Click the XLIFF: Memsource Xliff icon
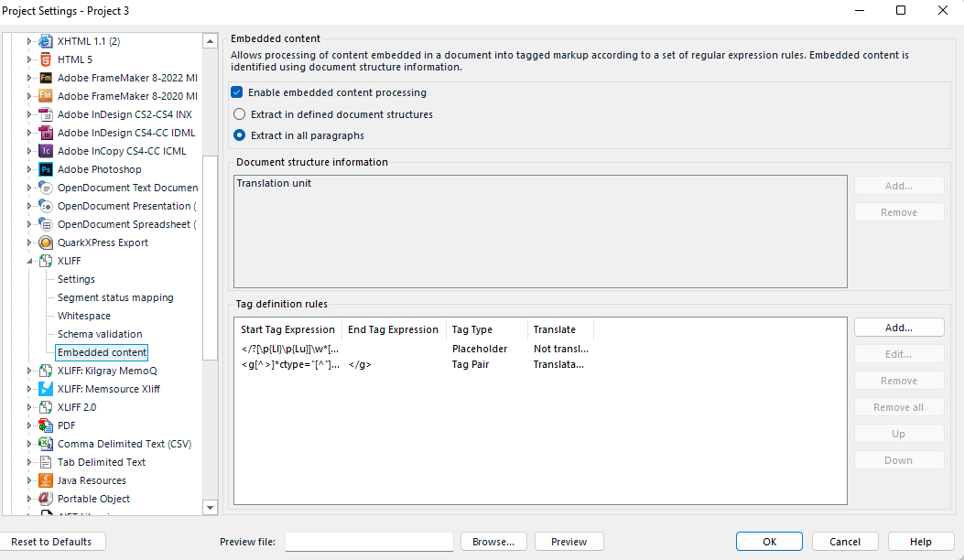Viewport: 964px width, 560px height. click(x=44, y=389)
